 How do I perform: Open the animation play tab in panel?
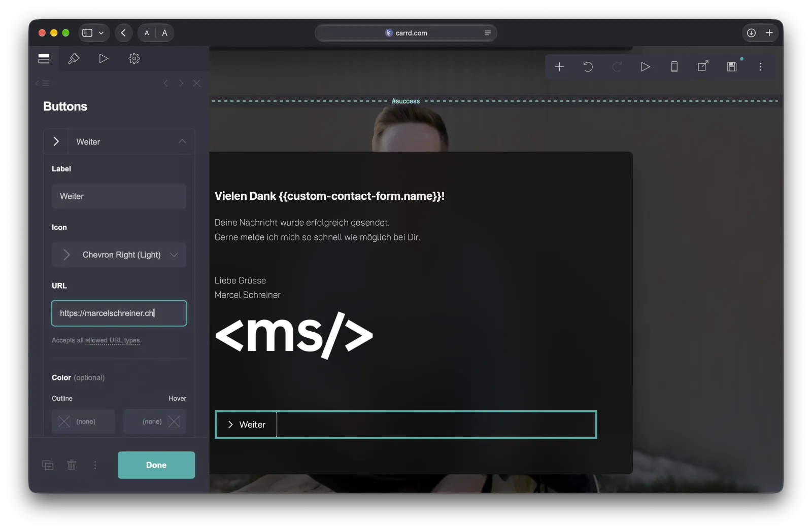point(104,58)
